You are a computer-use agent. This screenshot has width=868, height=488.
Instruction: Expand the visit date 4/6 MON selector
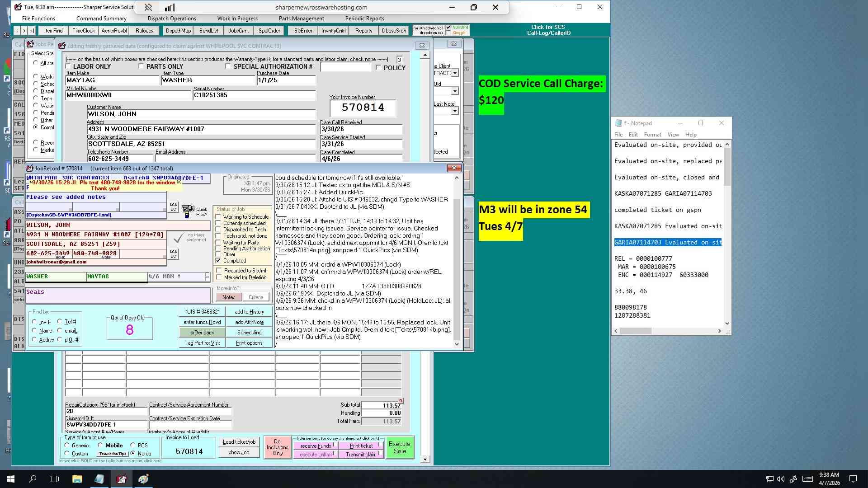208,277
